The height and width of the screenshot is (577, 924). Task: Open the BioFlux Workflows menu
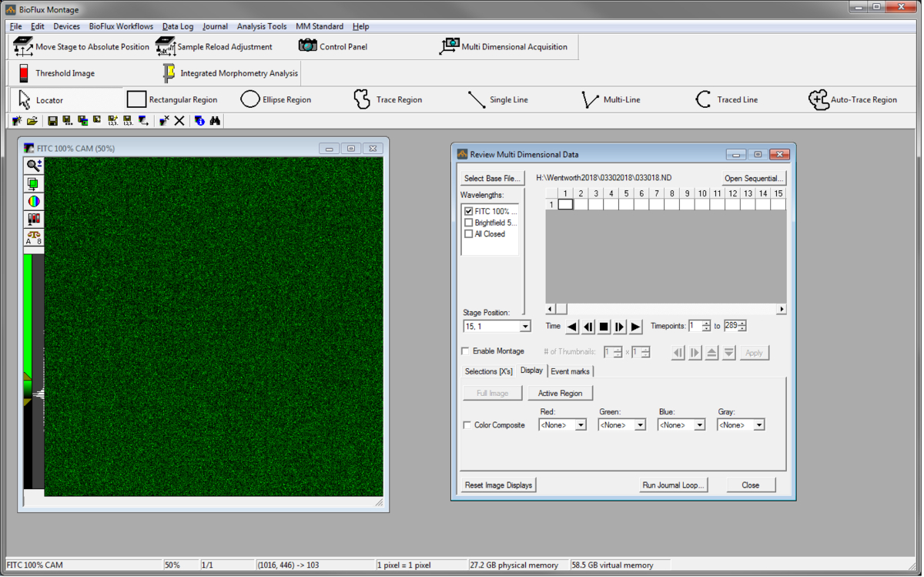121,26
